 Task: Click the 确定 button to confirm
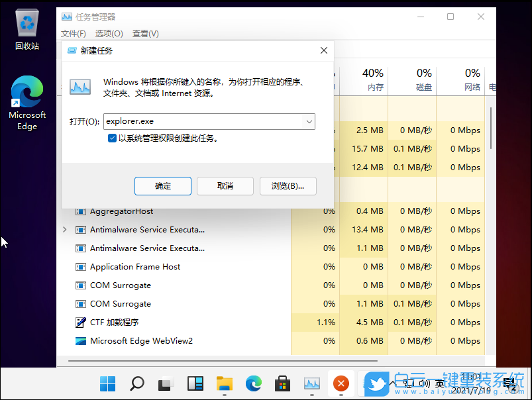[x=162, y=186]
